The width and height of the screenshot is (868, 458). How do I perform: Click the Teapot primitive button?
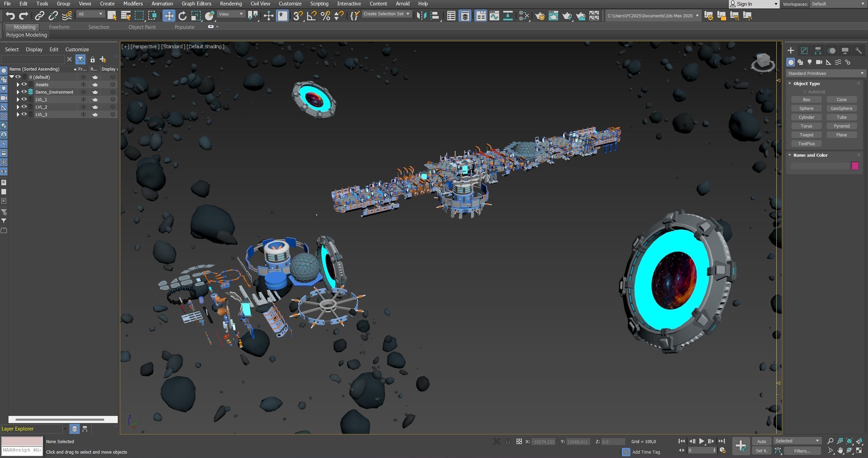(x=806, y=135)
